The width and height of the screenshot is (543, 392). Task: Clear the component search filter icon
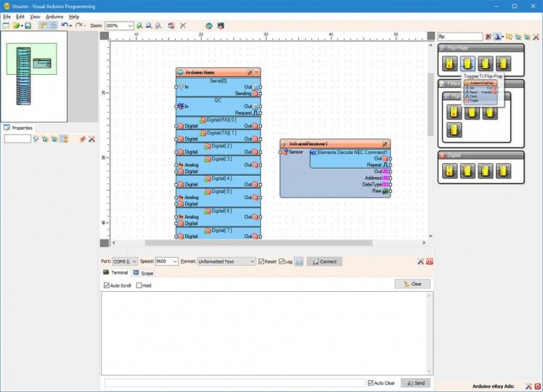click(x=489, y=36)
